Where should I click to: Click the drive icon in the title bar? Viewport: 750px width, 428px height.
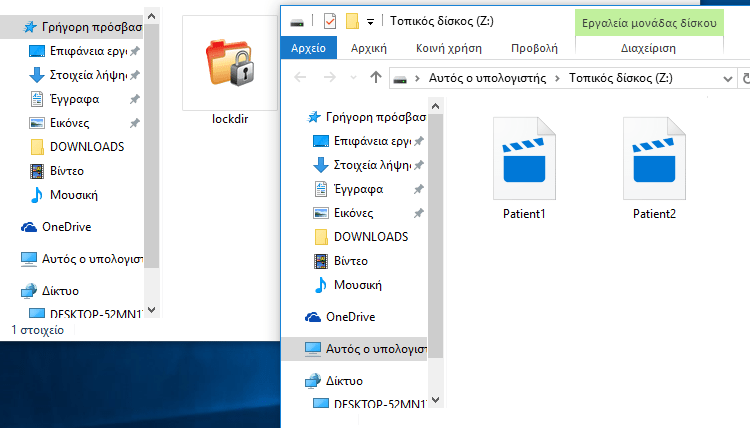[x=296, y=21]
